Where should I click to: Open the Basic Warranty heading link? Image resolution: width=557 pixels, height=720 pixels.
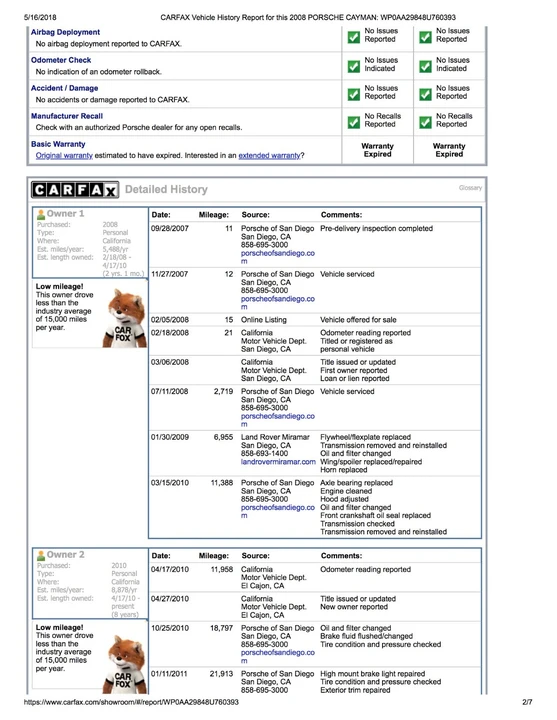58,144
